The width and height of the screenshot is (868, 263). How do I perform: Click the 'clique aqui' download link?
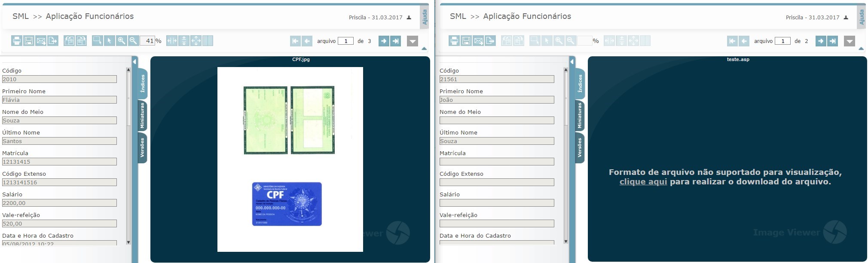pyautogui.click(x=643, y=182)
